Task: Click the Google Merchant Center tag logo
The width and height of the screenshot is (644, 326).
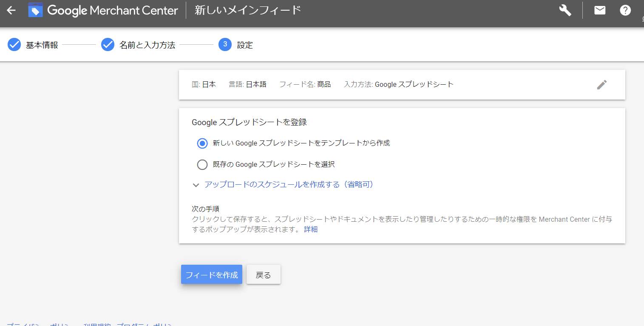Action: click(x=36, y=10)
